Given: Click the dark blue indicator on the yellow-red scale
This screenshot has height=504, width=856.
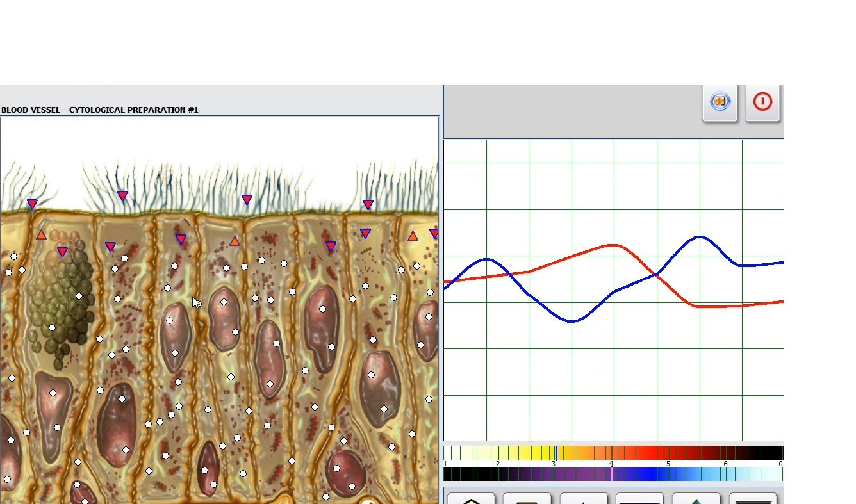Looking at the screenshot, I should pos(556,453).
